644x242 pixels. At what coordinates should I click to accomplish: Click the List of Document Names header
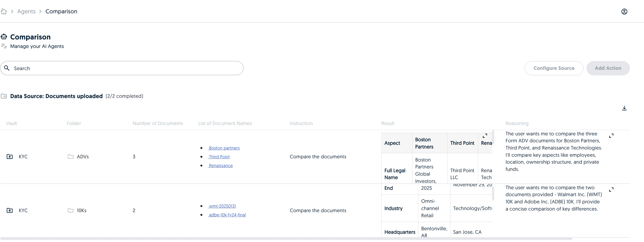[x=225, y=123]
